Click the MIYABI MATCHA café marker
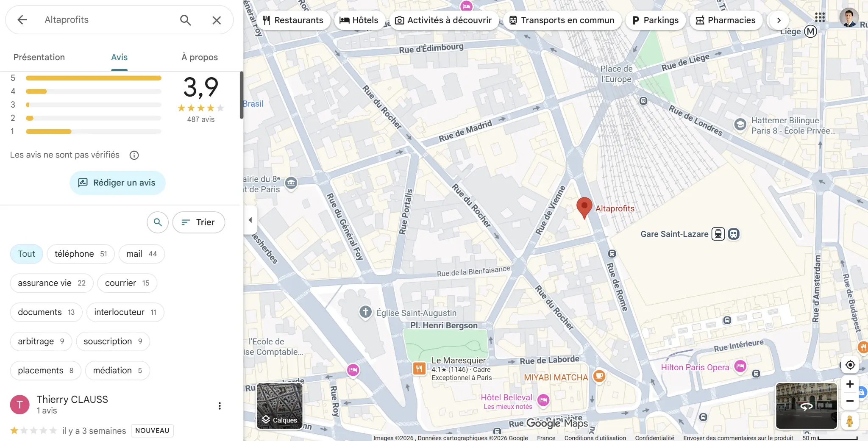The image size is (868, 441). click(599, 376)
